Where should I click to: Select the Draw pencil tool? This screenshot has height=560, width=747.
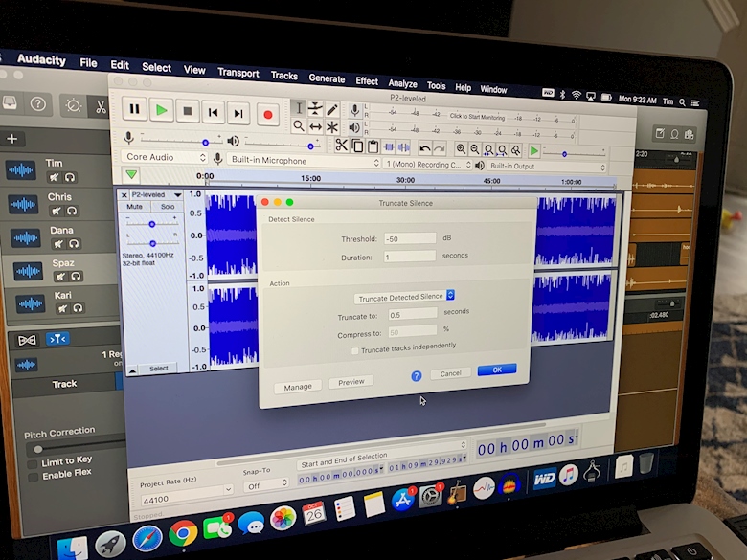(x=332, y=110)
